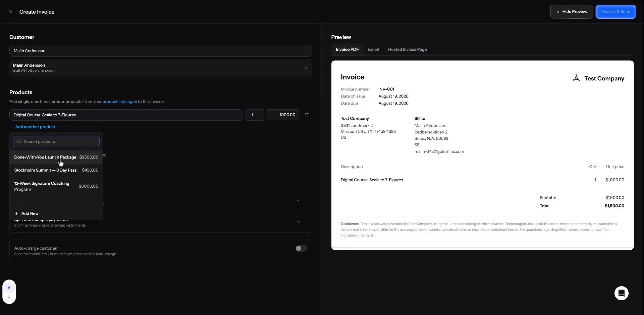The height and width of the screenshot is (315, 644).
Task: Focus the Search products field
Action: tap(56, 141)
